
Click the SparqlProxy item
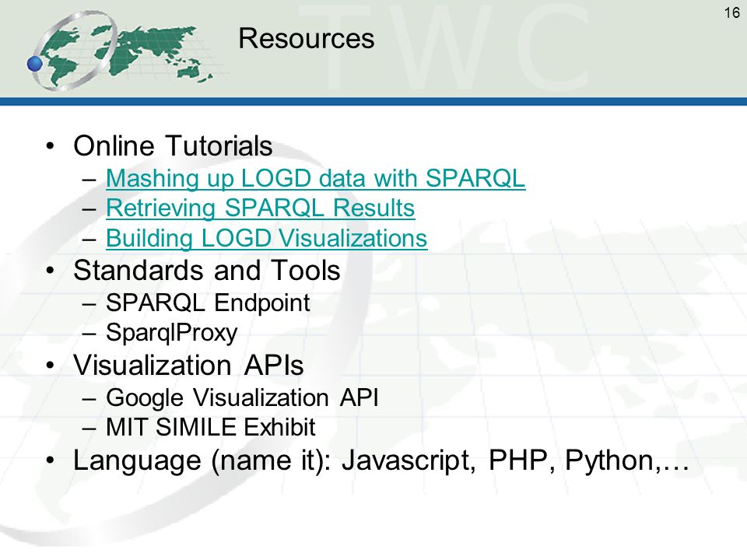pyautogui.click(x=171, y=333)
